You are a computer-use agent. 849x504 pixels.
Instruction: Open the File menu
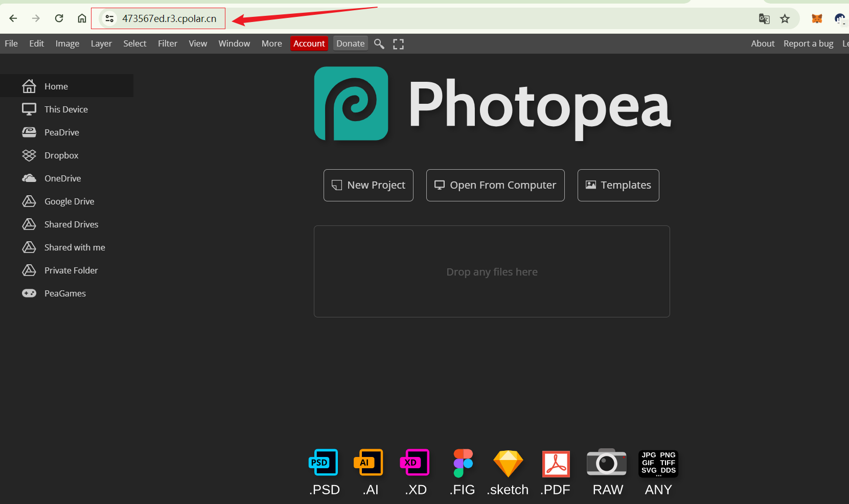(11, 44)
